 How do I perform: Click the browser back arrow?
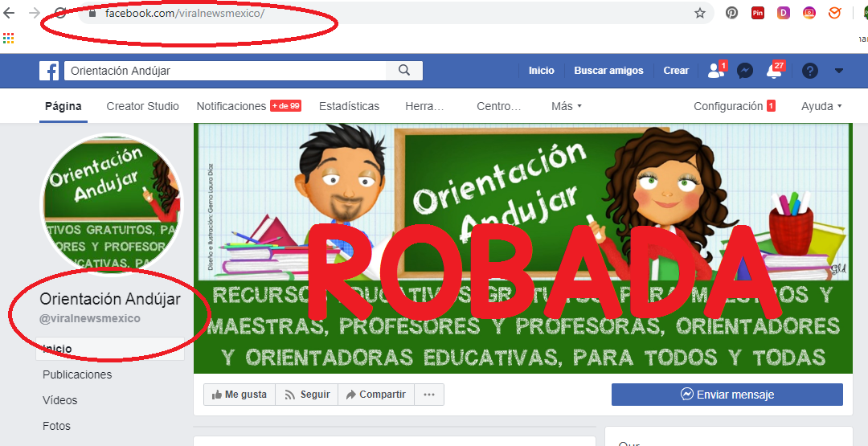(9, 14)
